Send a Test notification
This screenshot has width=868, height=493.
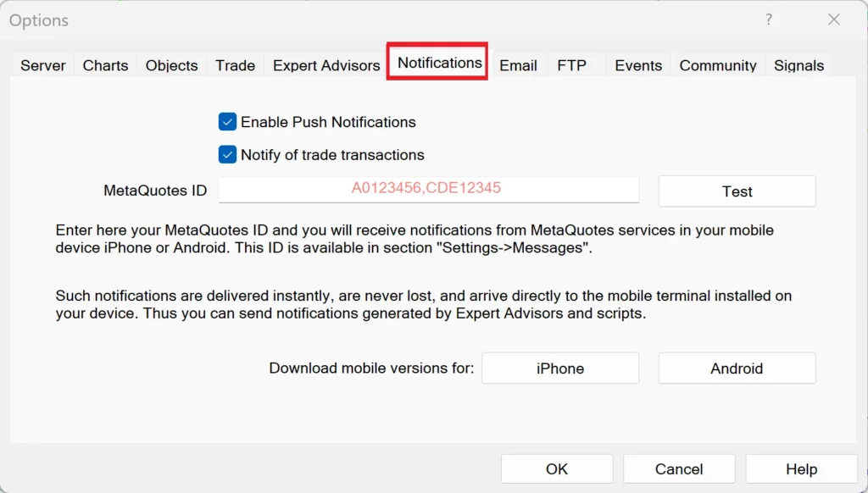(737, 191)
